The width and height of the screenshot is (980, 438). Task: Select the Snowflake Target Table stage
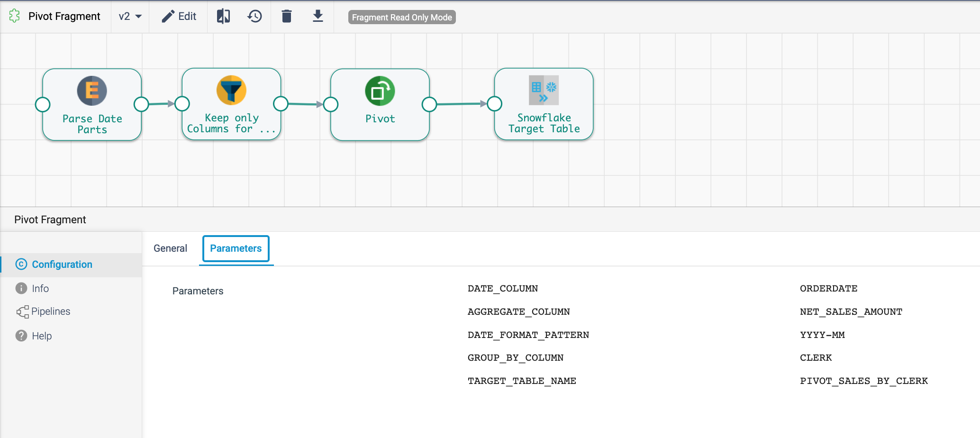tap(544, 104)
